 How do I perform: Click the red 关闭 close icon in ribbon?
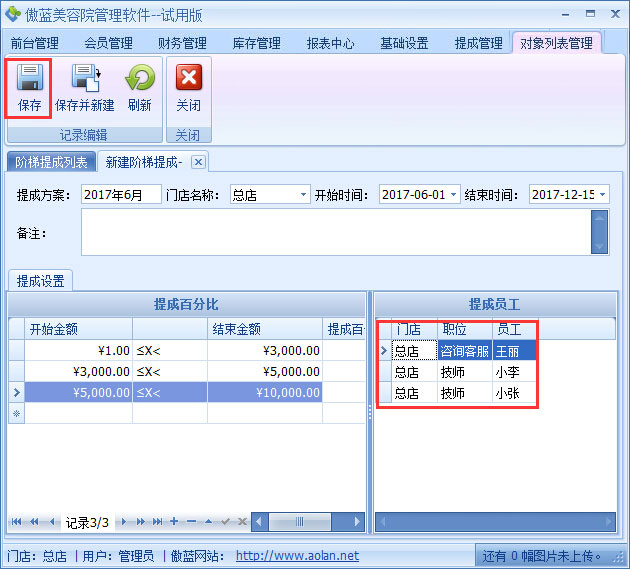(188, 78)
